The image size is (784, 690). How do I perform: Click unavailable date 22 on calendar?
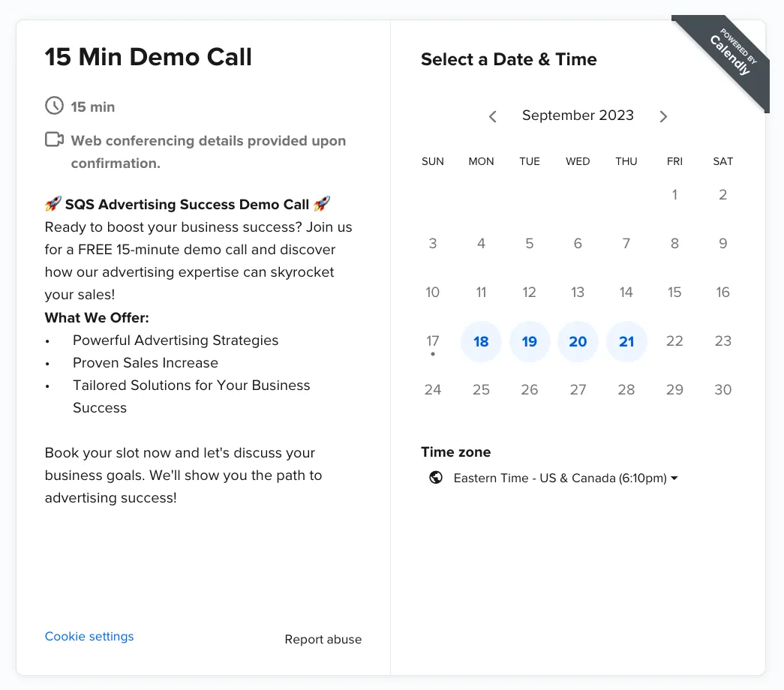point(674,341)
